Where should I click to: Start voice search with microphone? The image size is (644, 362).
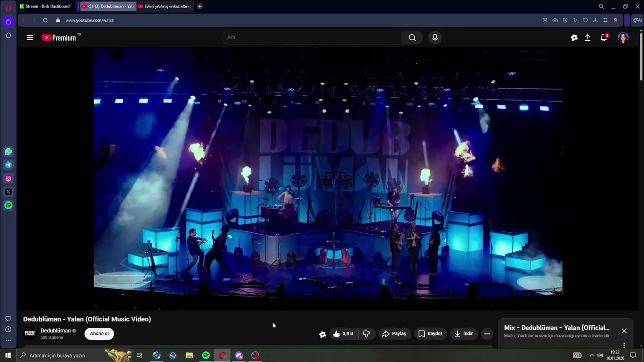click(x=435, y=37)
